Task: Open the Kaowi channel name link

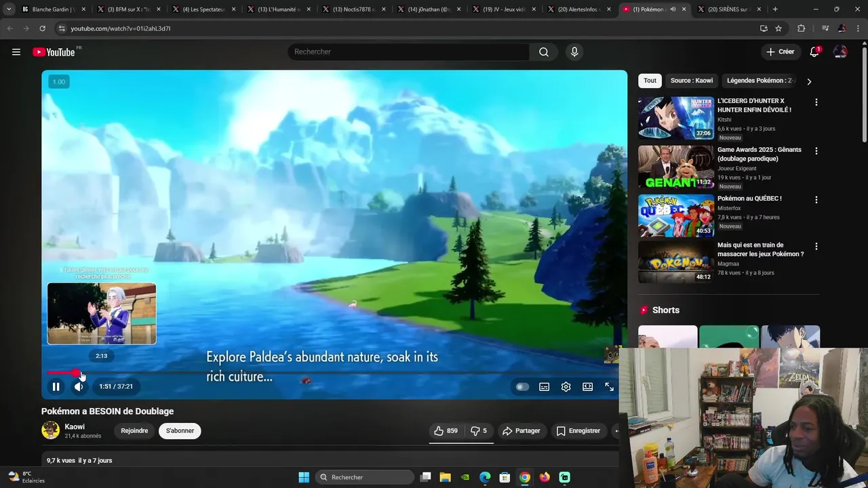Action: [x=75, y=427]
